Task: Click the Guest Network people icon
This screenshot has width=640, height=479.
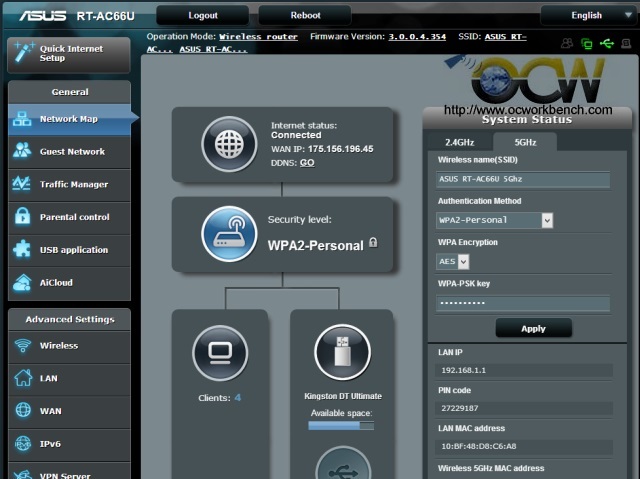Action: (22, 151)
